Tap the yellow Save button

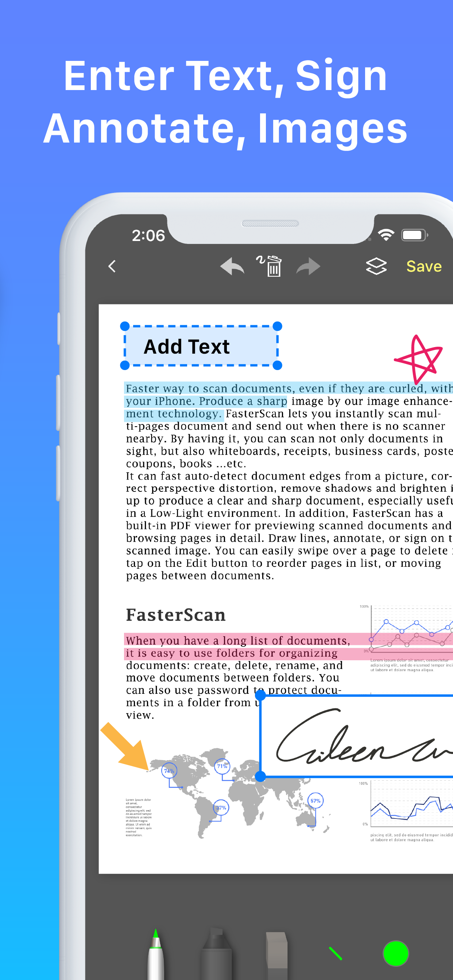[x=424, y=266]
